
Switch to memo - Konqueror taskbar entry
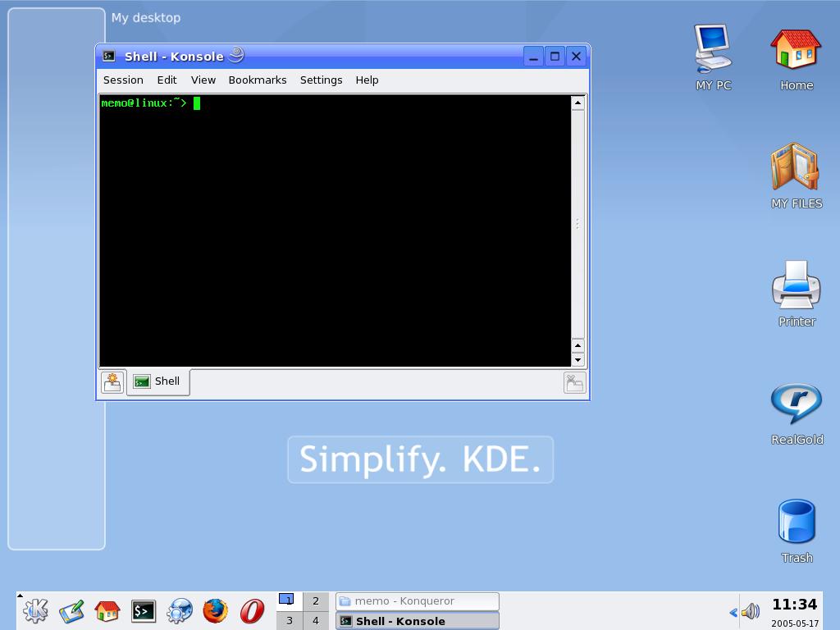[418, 601]
